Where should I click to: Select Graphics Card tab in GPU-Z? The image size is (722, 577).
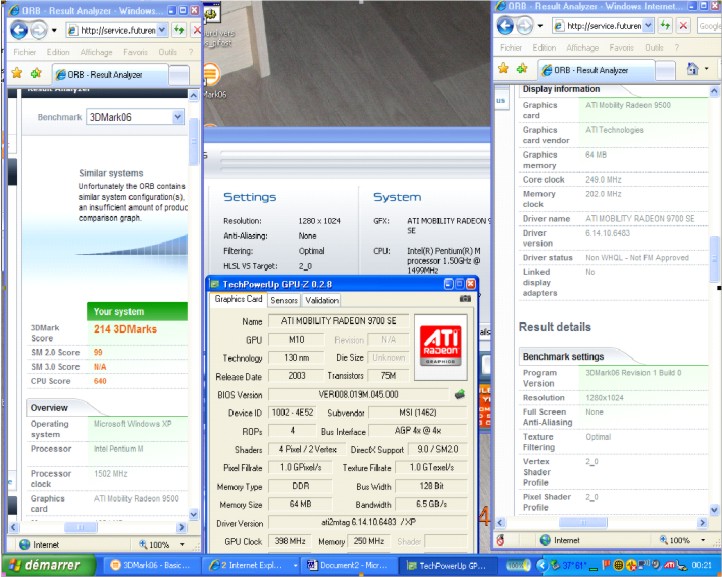(238, 299)
